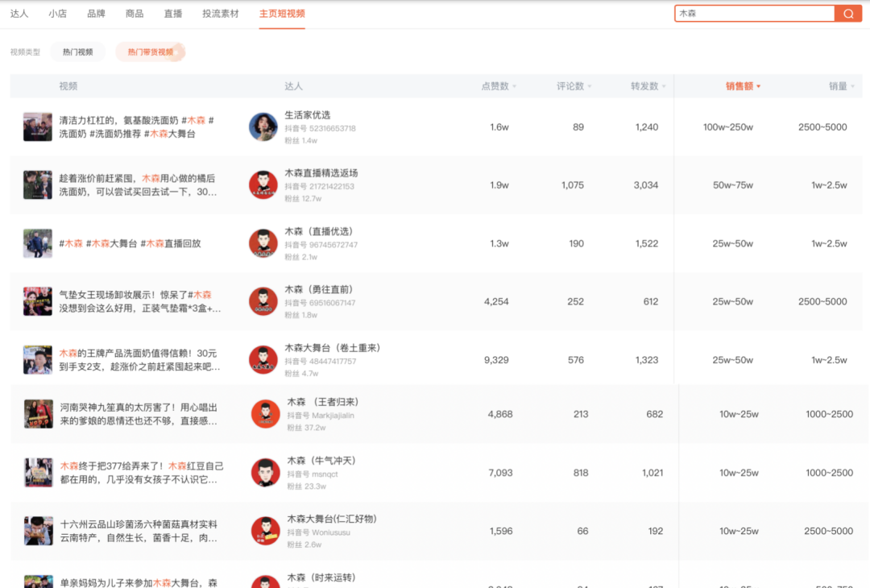870x588 pixels.
Task: Open the 投流素材 tab
Action: point(221,14)
